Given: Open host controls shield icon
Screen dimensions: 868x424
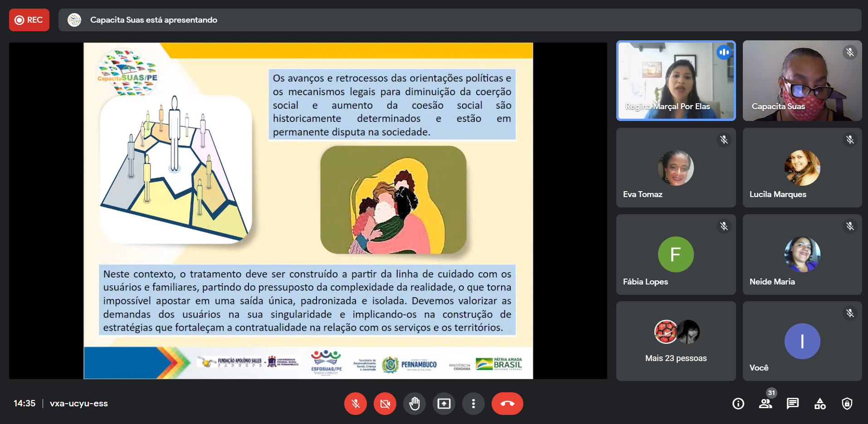Looking at the screenshot, I should 847,404.
